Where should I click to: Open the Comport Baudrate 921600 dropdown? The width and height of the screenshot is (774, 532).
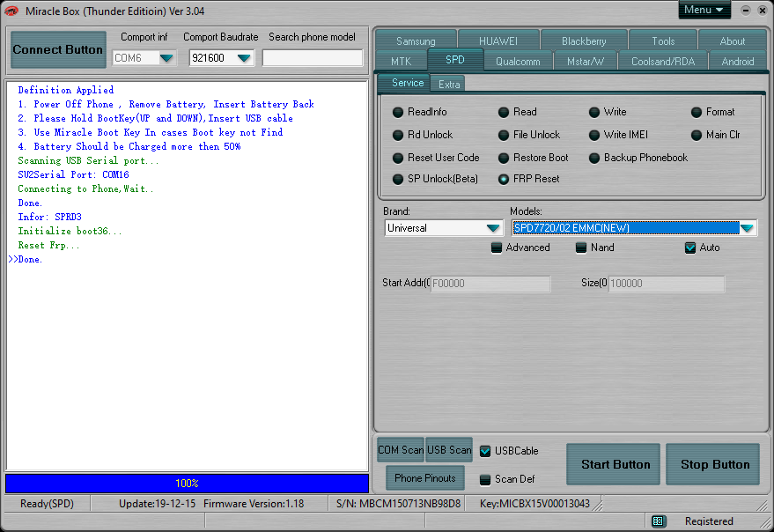[244, 58]
